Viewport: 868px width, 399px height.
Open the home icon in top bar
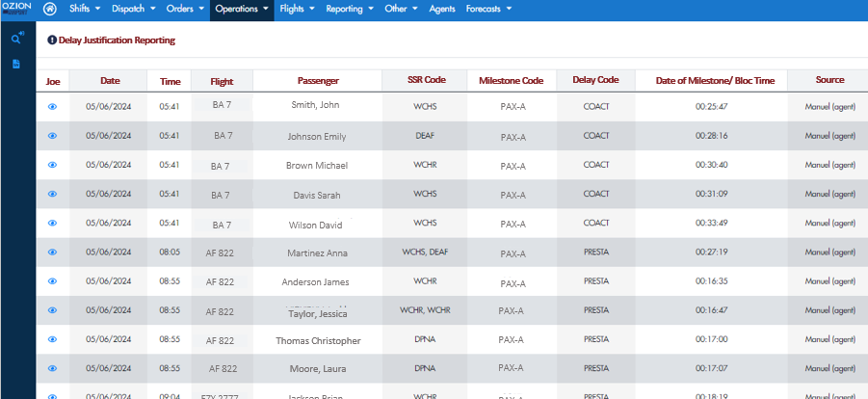[x=50, y=9]
